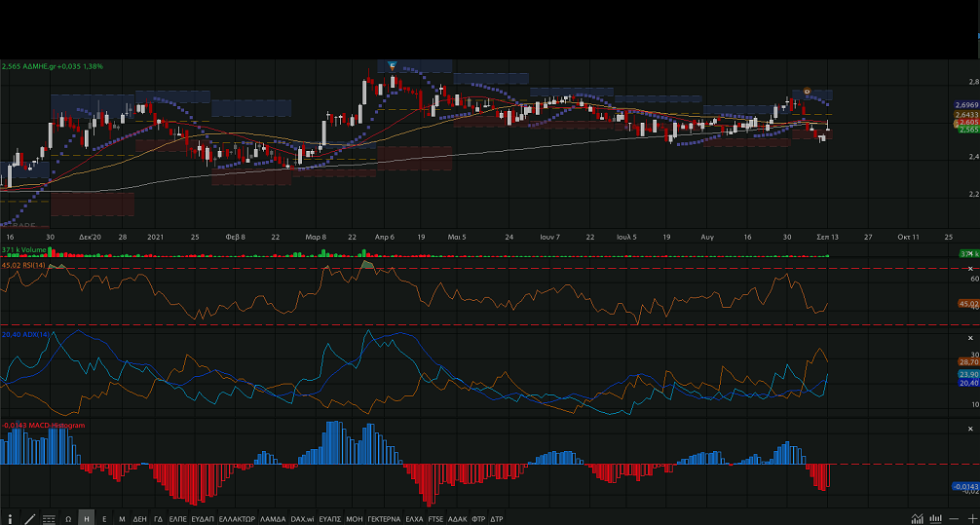980x525 pixels.
Task: Open the ΕΛΛΑΚΤΩΡ symbol tab
Action: (x=237, y=518)
